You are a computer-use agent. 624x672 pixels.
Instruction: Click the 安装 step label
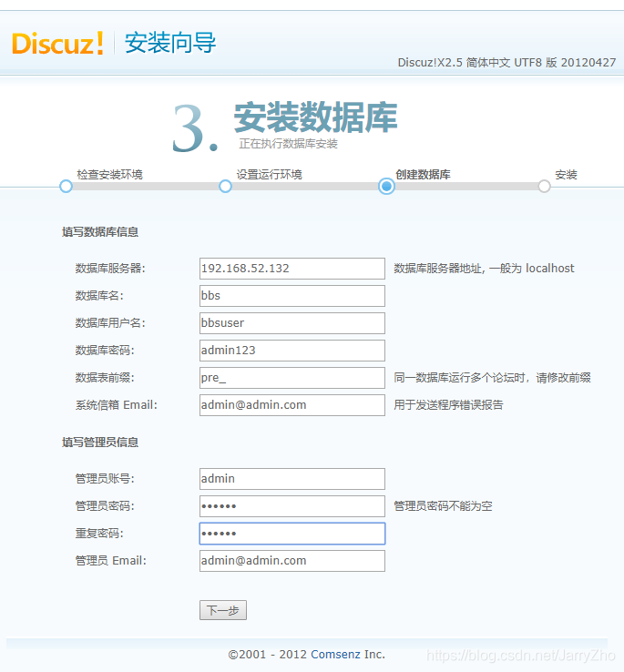(x=566, y=175)
